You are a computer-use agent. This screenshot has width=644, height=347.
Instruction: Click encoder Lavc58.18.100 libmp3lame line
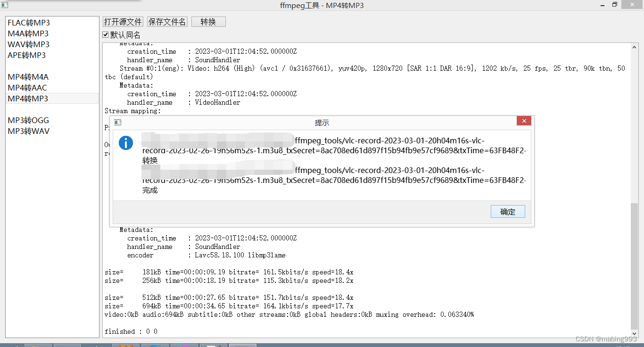[x=206, y=255]
